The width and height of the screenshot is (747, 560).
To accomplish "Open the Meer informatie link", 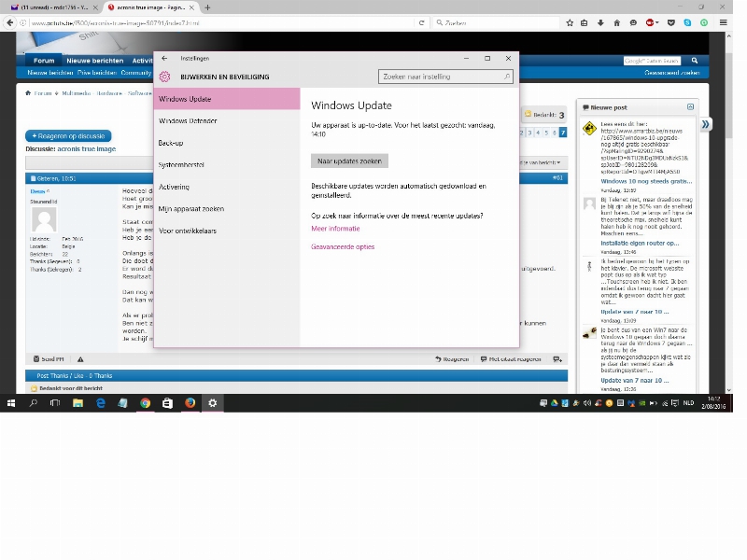I will click(x=335, y=229).
